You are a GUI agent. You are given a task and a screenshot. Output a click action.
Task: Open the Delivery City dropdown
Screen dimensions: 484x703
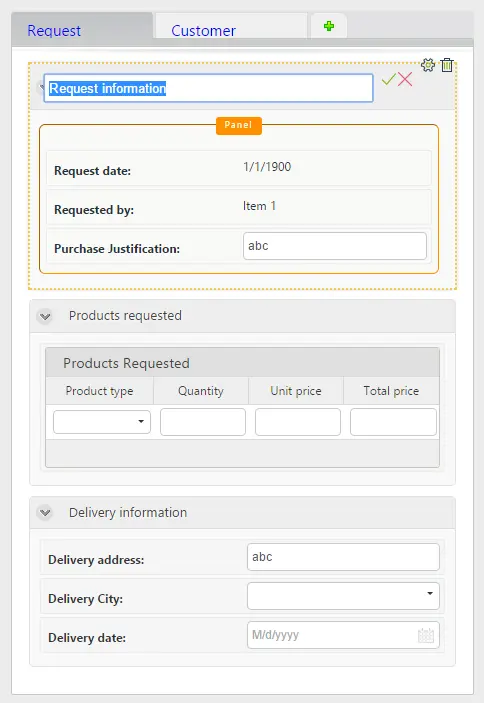click(x=343, y=596)
